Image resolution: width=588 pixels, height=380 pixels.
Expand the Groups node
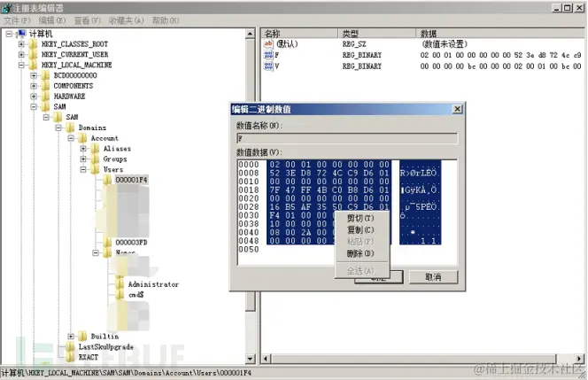click(83, 159)
